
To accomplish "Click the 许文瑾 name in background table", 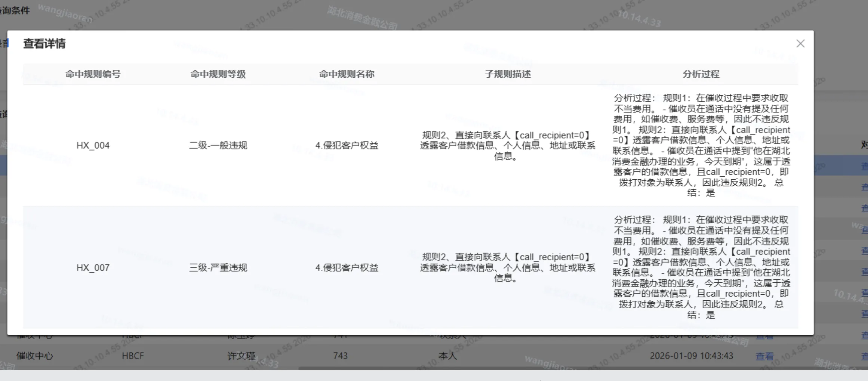I will coord(241,356).
